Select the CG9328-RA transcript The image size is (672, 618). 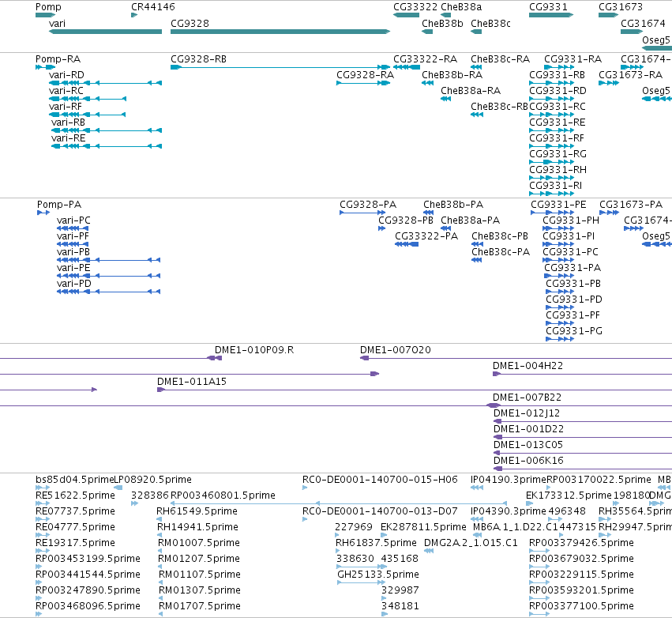(x=363, y=83)
